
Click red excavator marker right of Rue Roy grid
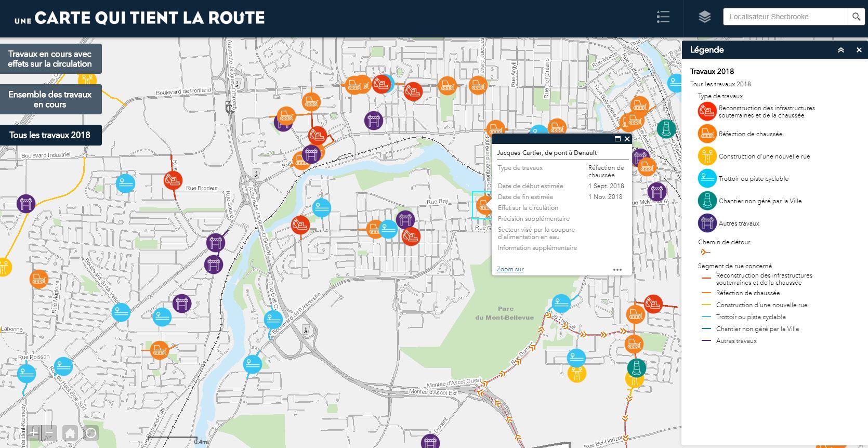411,236
